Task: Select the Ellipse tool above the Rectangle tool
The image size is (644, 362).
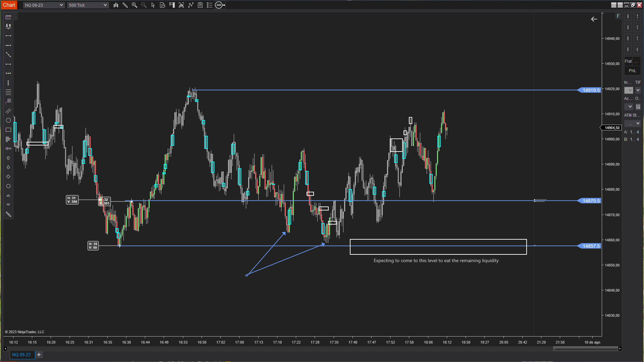Action: 8,120
